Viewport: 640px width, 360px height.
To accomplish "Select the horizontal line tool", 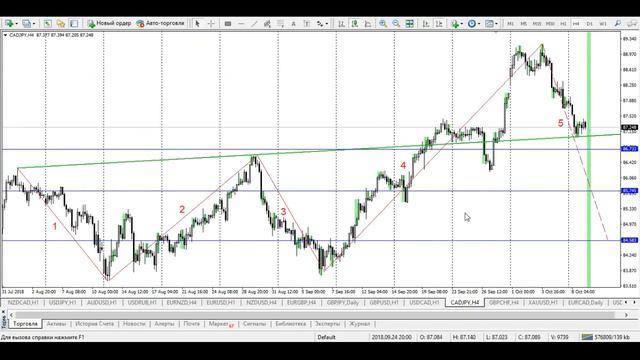I will pyautogui.click(x=241, y=24).
